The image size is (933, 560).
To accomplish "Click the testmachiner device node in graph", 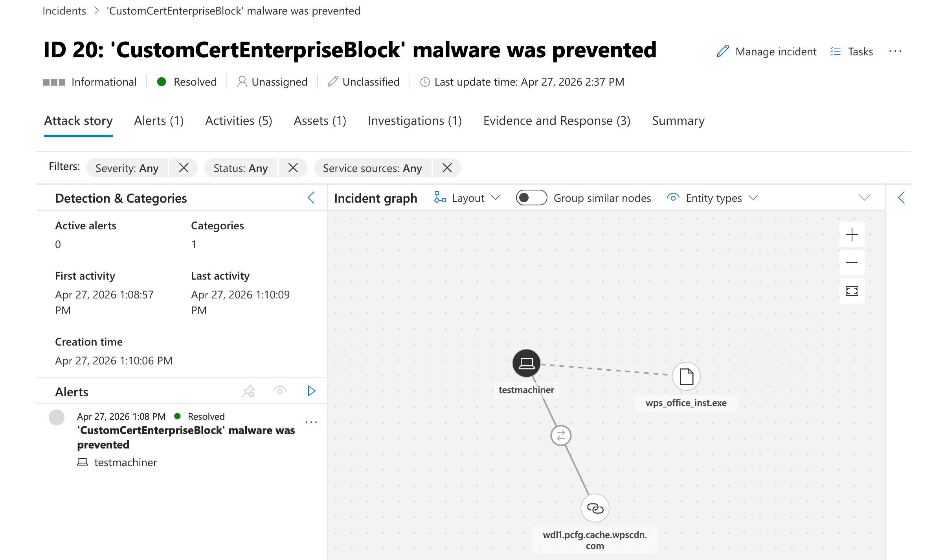I will point(526,363).
